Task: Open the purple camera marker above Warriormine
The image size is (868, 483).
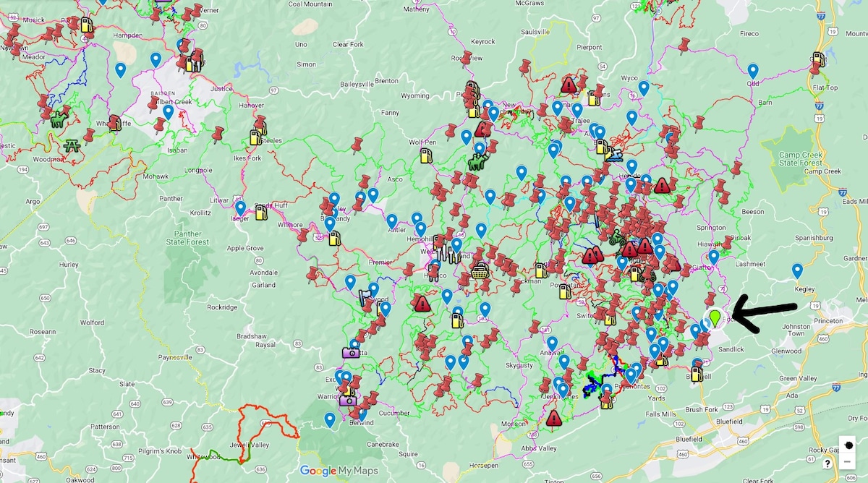Action: coord(351,352)
